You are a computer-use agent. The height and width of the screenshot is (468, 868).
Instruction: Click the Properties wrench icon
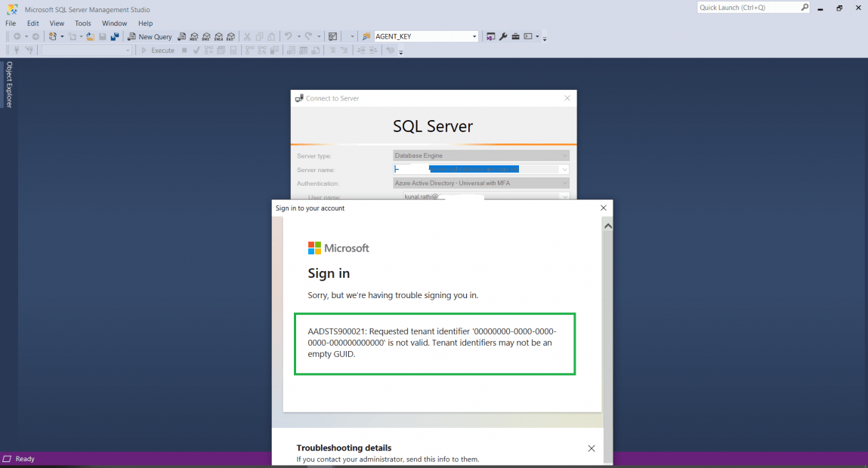[x=503, y=36]
